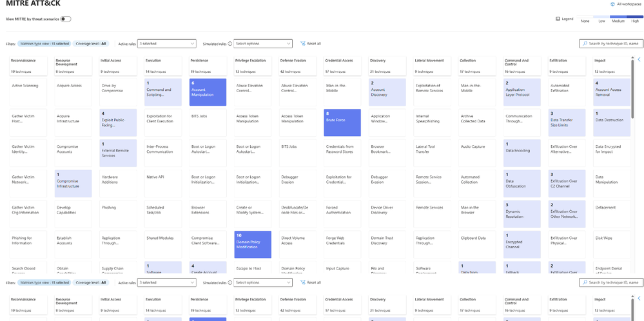Screen dimensions: 644x321
Task: Open the lower Active rules dropdown
Action: [x=167, y=282]
